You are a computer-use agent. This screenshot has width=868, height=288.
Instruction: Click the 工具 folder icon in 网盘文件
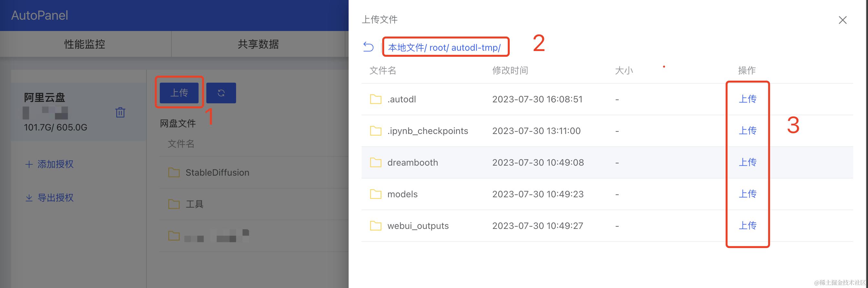[174, 204]
